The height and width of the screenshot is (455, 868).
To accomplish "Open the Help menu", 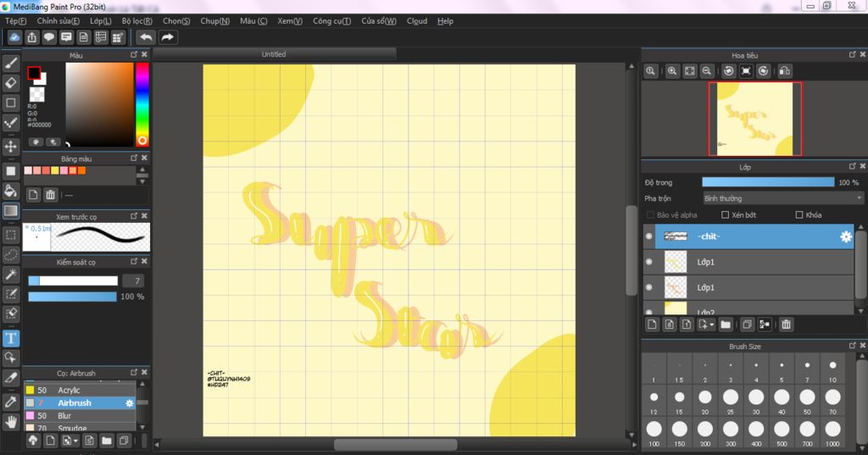I will [445, 21].
